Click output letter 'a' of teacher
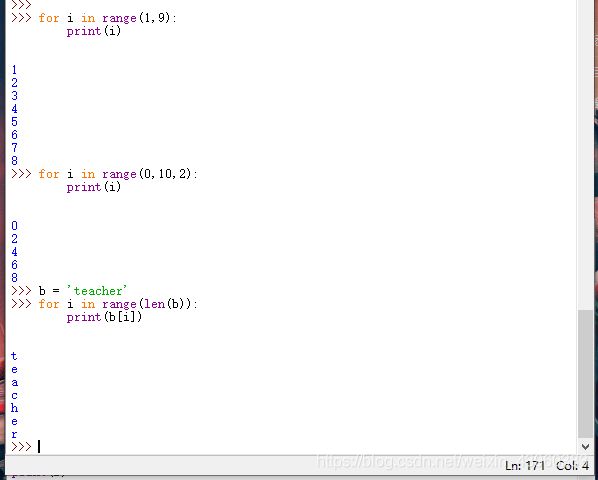Viewport: 598px width, 480px height. 14,382
